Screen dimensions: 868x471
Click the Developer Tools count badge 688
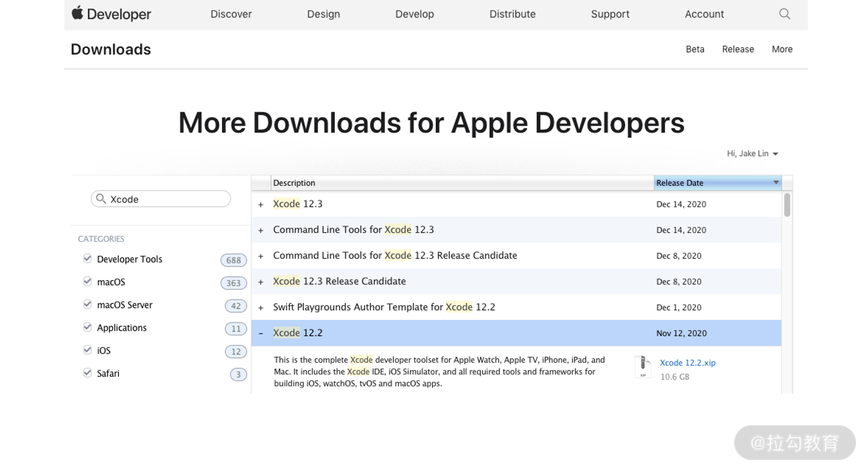click(x=233, y=260)
